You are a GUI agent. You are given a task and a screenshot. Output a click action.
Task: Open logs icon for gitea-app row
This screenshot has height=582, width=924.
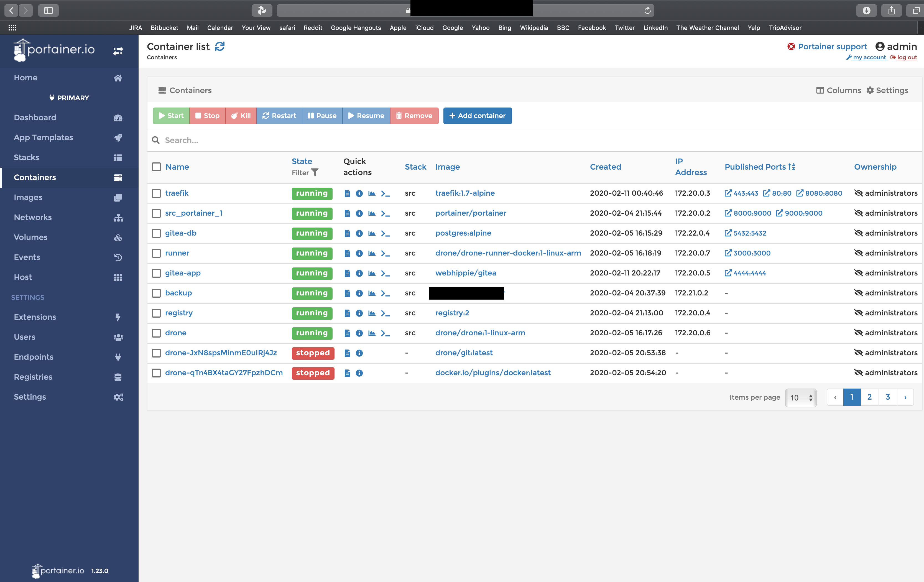(347, 273)
